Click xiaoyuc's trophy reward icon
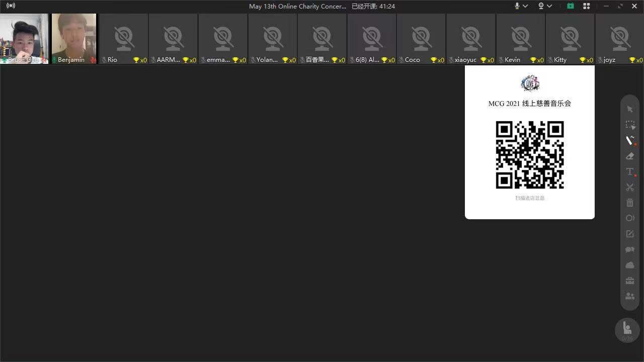This screenshot has width=644, height=362. coord(484,60)
